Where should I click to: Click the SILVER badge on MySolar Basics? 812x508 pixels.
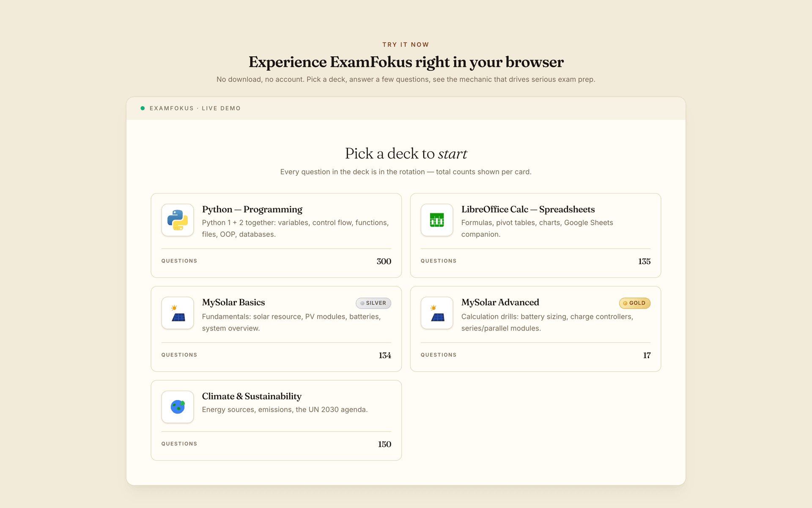pyautogui.click(x=373, y=303)
